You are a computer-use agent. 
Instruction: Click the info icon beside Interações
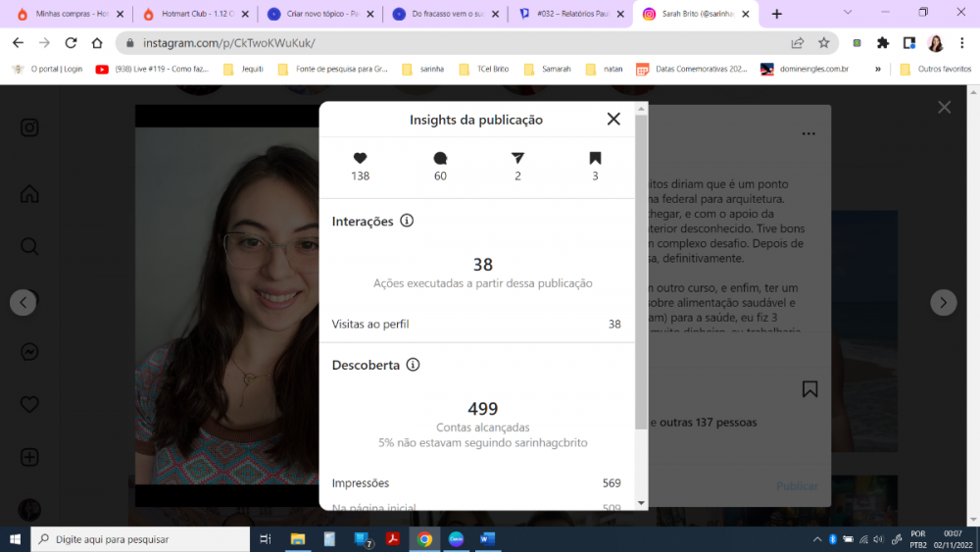(x=407, y=221)
